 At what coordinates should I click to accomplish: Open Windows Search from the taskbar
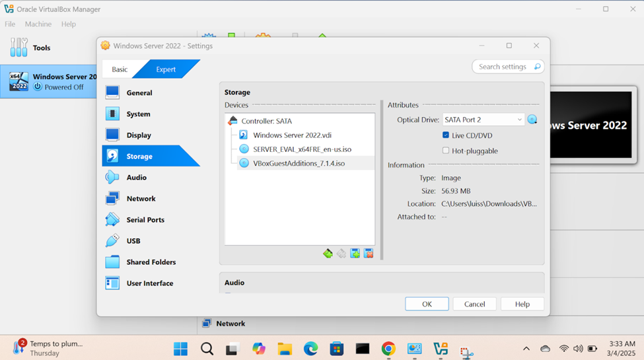tap(207, 349)
